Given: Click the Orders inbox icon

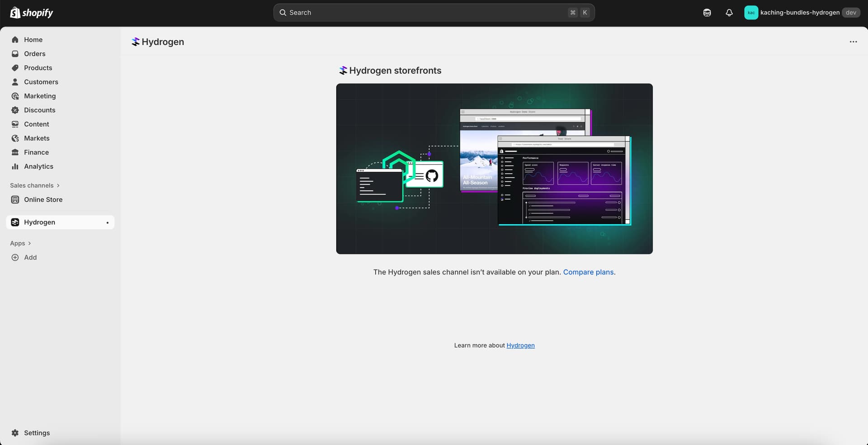Looking at the screenshot, I should (15, 54).
